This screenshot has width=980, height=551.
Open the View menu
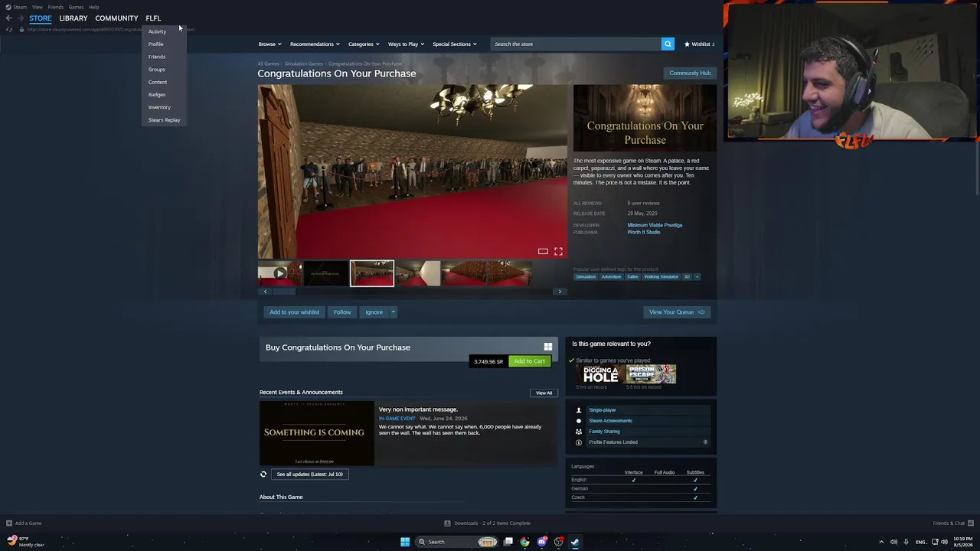[x=38, y=7]
